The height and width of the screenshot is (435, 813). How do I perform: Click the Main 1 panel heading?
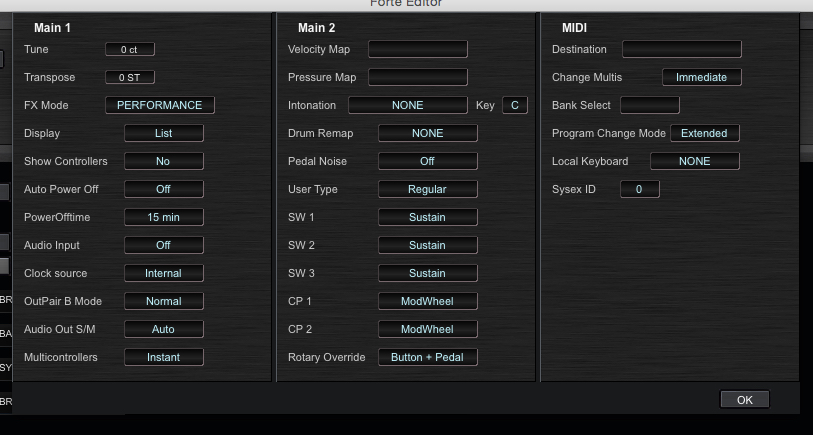pyautogui.click(x=52, y=28)
